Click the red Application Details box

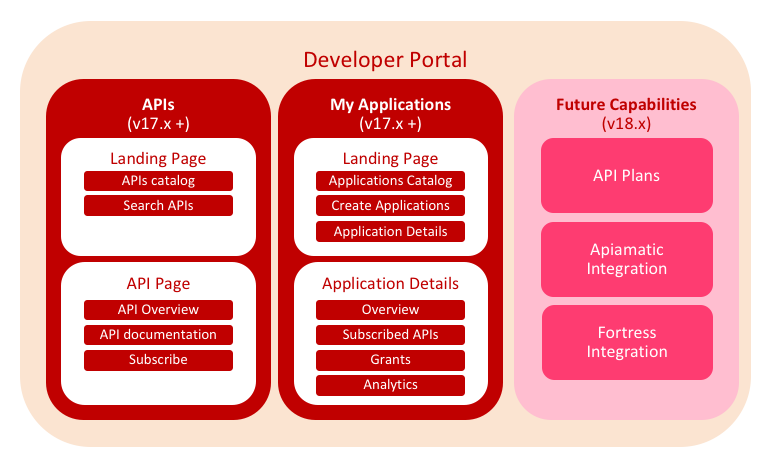[x=390, y=232]
